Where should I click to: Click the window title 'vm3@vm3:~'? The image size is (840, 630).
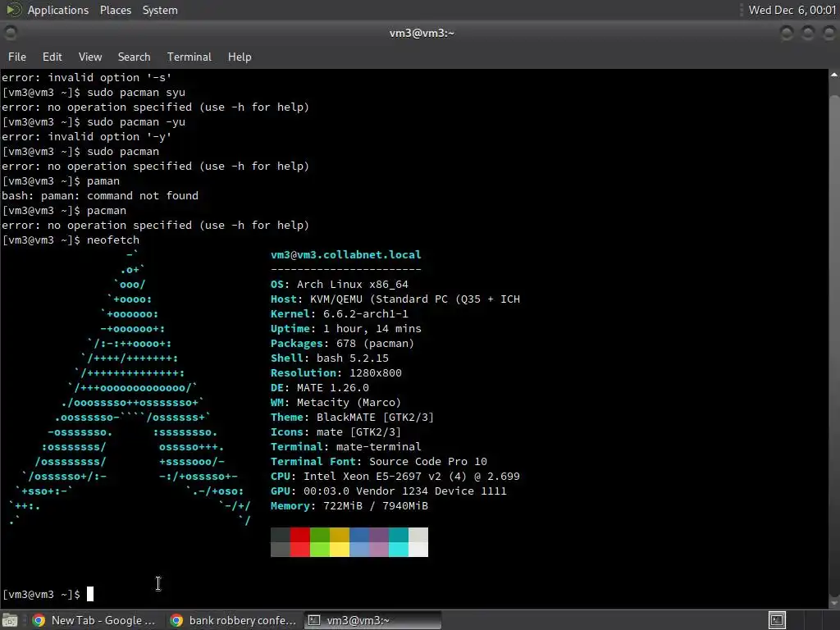tap(422, 33)
